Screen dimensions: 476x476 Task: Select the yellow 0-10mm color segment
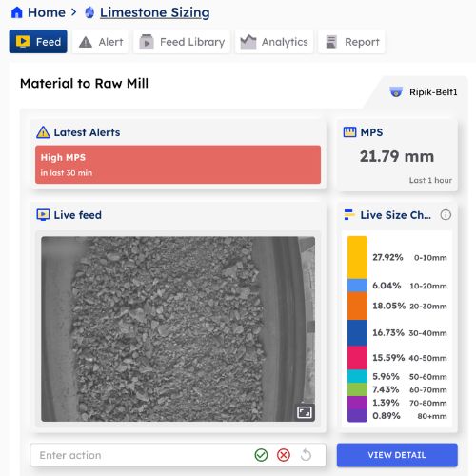(x=357, y=257)
